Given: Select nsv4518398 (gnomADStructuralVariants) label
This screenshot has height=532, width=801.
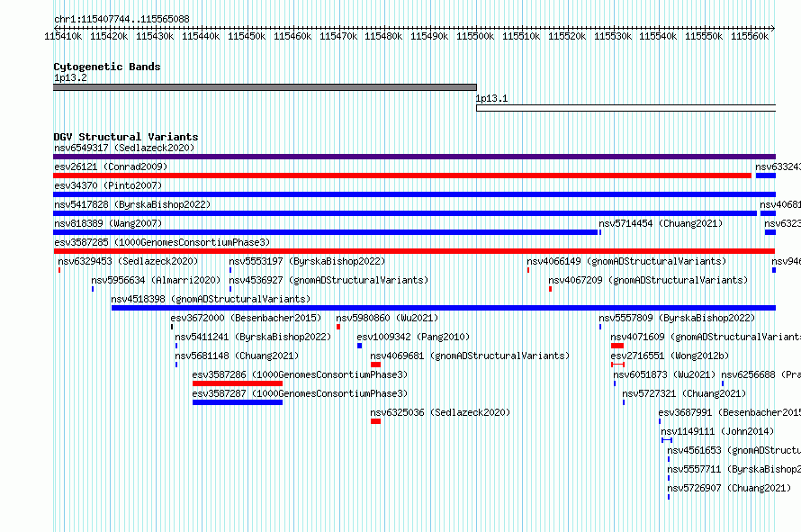Looking at the screenshot, I should (x=211, y=299).
